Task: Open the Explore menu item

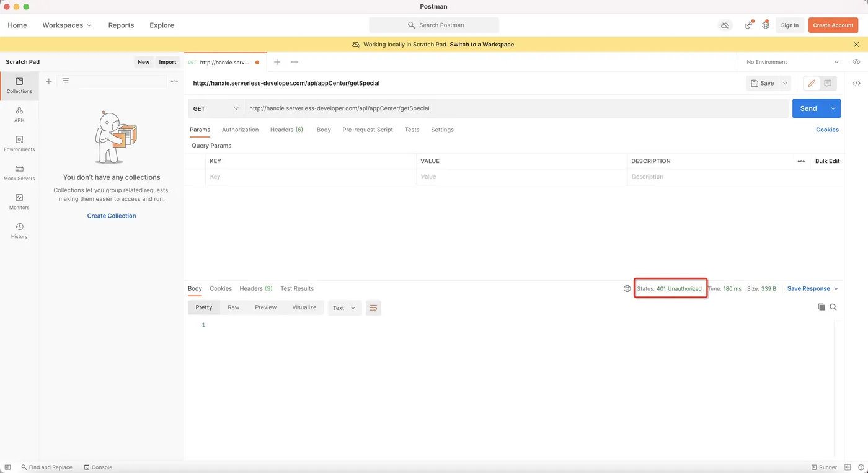Action: tap(162, 25)
